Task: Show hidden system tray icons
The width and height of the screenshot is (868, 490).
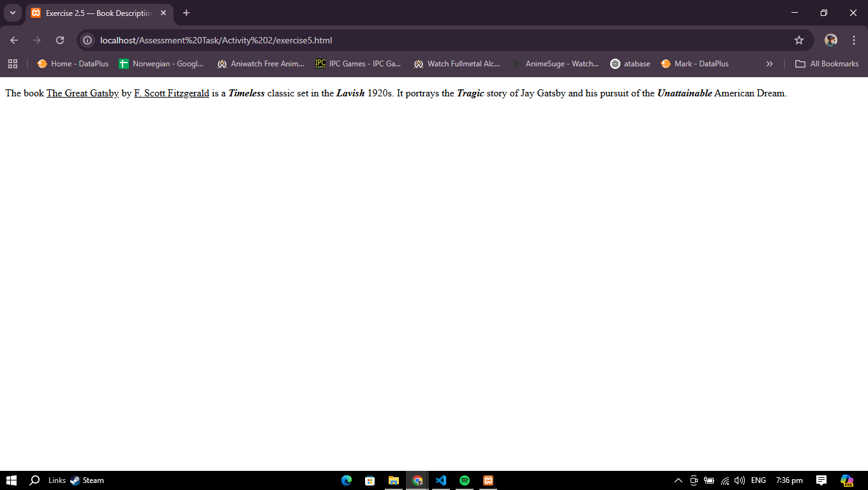Action: tap(678, 480)
